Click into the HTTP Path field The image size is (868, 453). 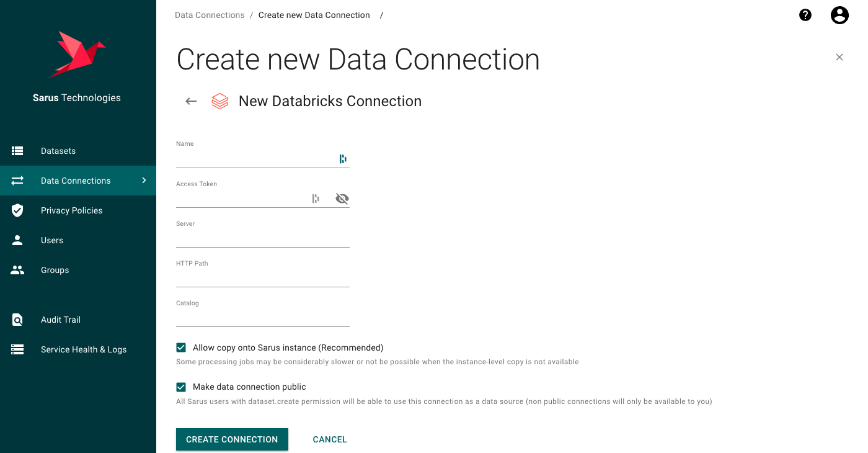coord(262,278)
